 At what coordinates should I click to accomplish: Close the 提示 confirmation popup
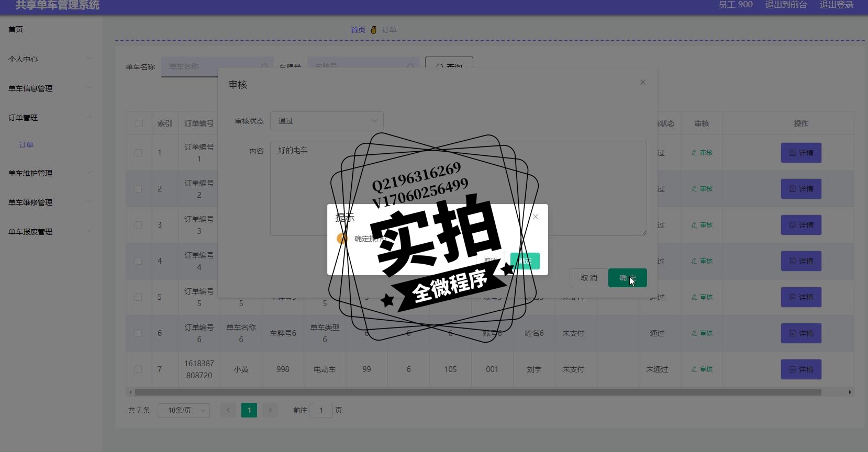pyautogui.click(x=536, y=217)
